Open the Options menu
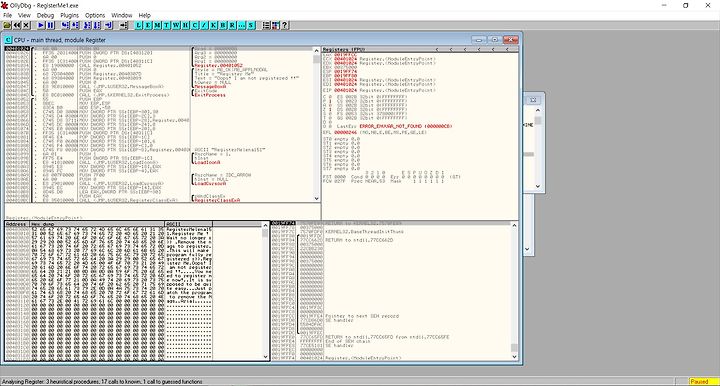The height and width of the screenshot is (386, 720). coord(95,15)
